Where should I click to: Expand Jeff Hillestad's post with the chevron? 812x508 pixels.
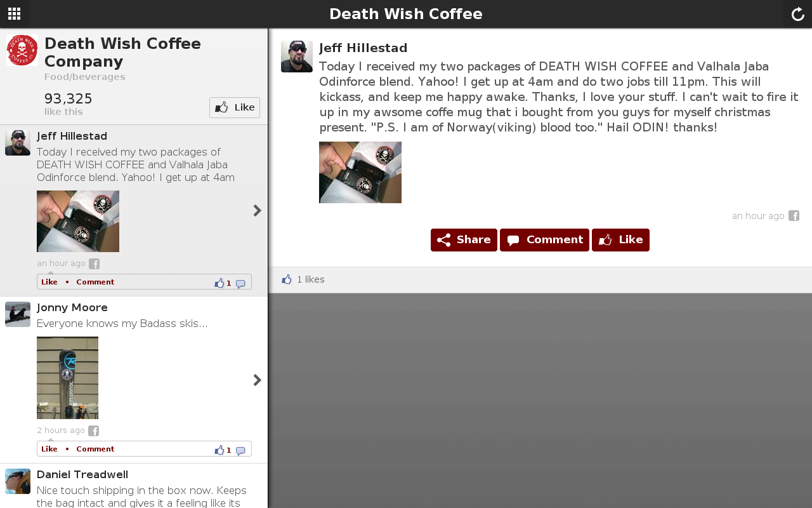coord(257,210)
